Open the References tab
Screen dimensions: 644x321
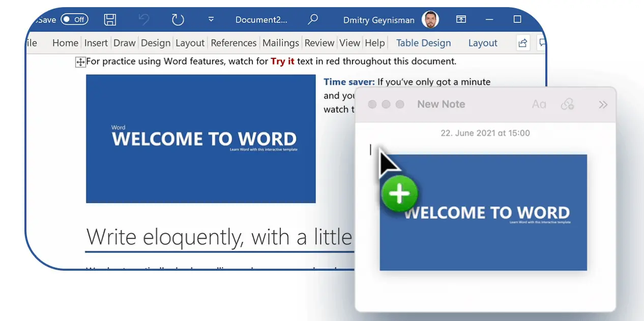pyautogui.click(x=233, y=43)
